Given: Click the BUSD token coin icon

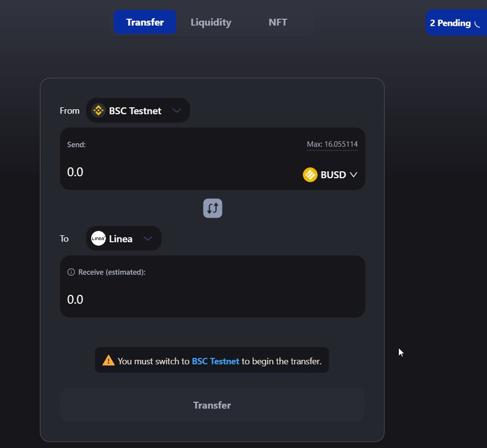Looking at the screenshot, I should [310, 174].
